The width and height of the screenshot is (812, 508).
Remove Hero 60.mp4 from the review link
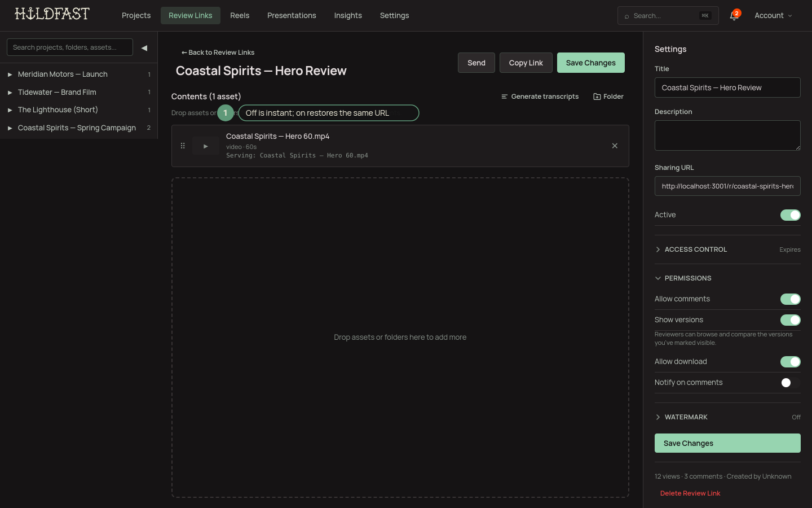[x=615, y=146]
